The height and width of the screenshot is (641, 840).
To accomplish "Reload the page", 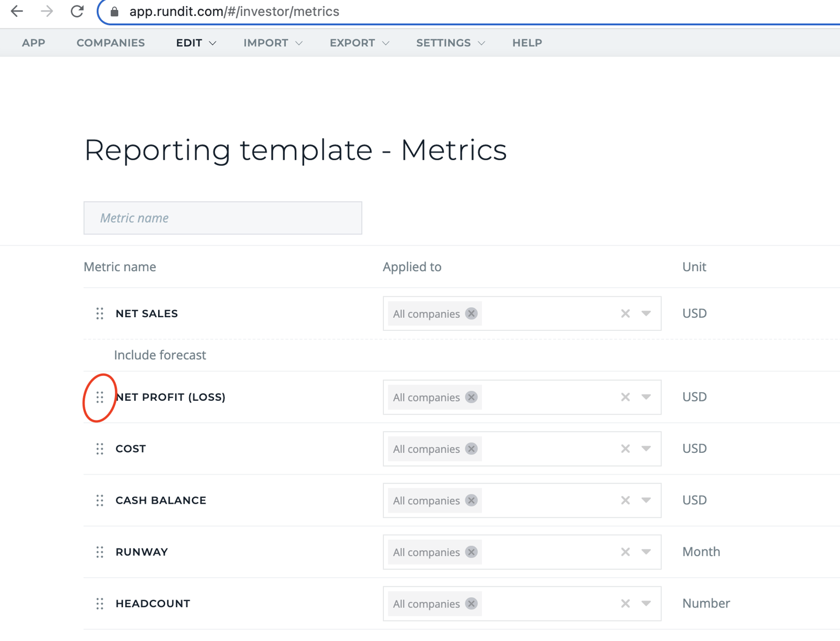I will tap(77, 11).
